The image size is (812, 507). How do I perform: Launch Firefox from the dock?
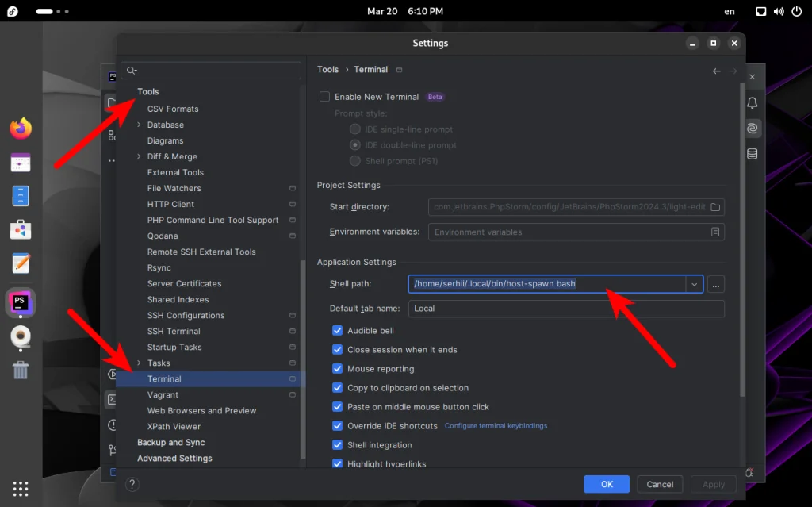[20, 127]
